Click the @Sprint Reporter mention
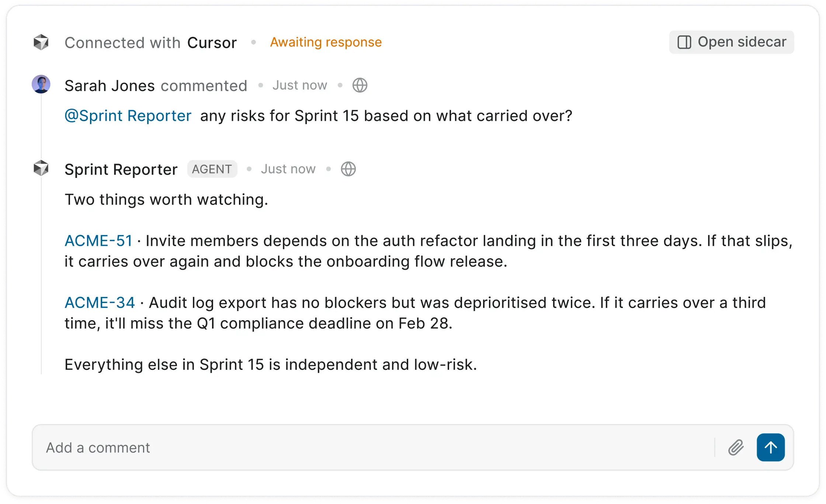Image resolution: width=826 pixels, height=504 pixels. pos(128,115)
